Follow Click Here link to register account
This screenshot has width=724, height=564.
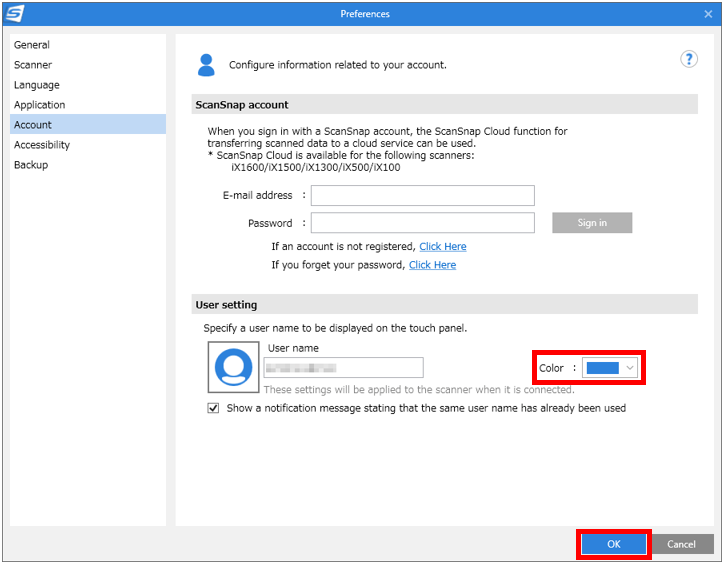442,247
